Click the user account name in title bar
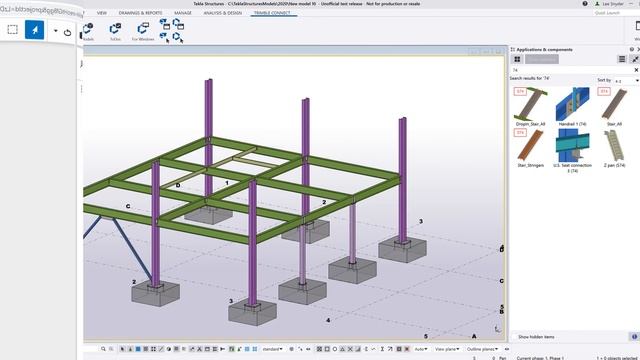640x360 pixels. point(613,4)
